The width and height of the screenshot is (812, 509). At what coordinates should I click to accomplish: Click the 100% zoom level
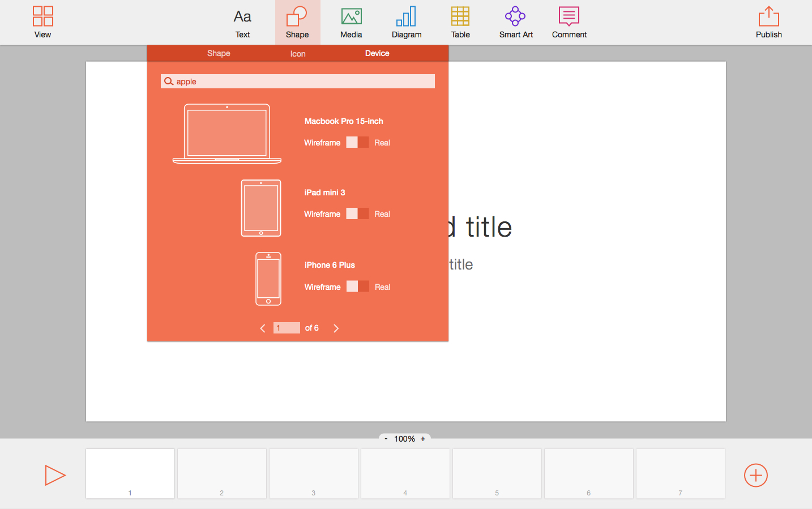point(405,439)
